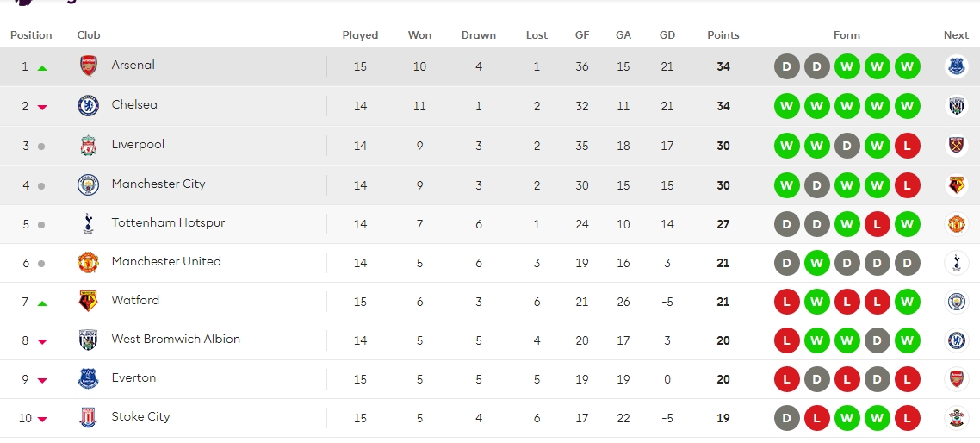Sort table by Won column header
Viewport: 980px width, 443px height.
coord(419,35)
